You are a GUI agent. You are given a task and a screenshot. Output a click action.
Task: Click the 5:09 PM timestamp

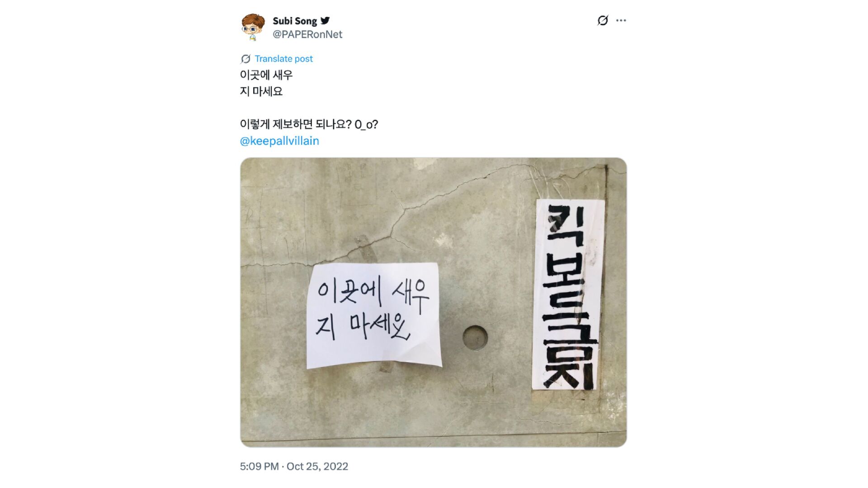[x=259, y=466]
